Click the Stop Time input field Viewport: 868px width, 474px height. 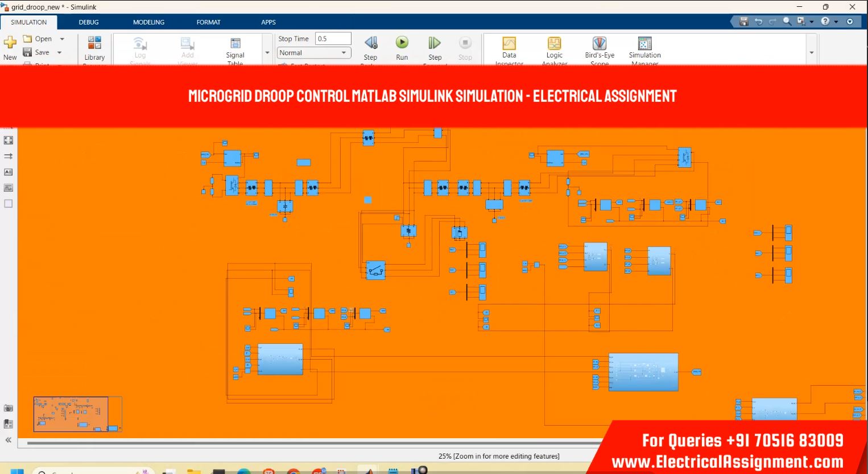333,39
